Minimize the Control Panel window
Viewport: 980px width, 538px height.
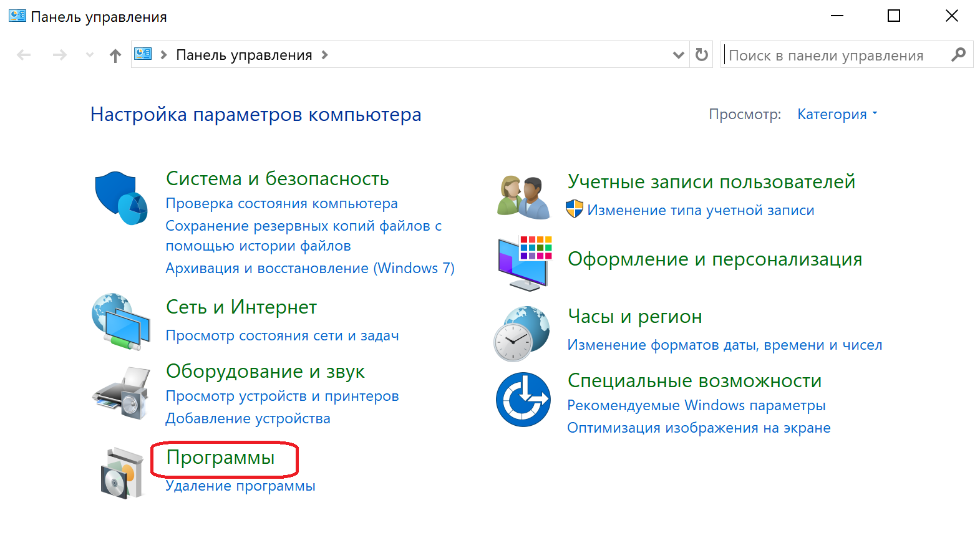pos(837,16)
